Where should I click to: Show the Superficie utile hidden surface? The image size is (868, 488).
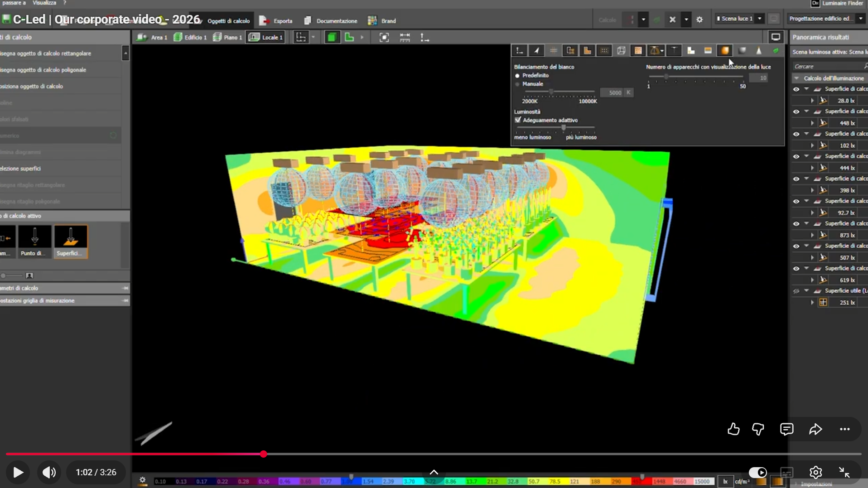(796, 291)
